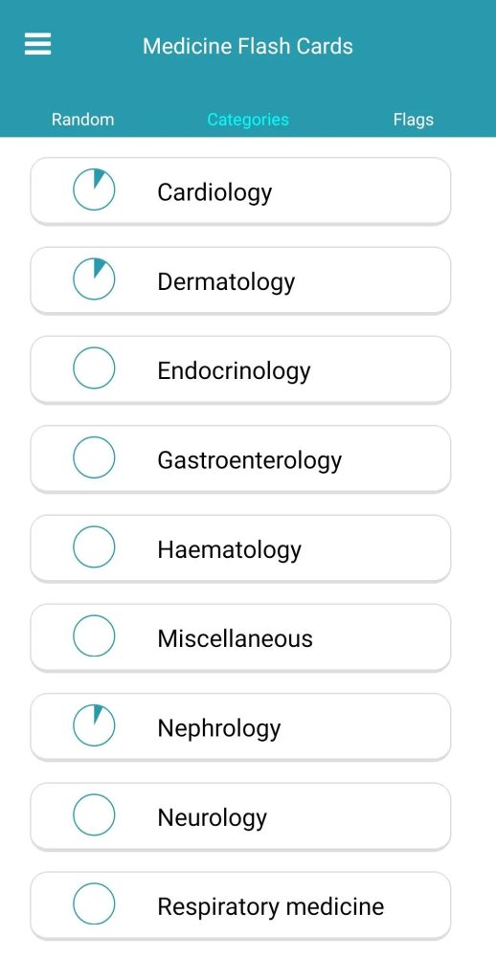Tap the Miscellaneous empty progress circle
The height and width of the screenshot is (980, 496).
pos(94,636)
